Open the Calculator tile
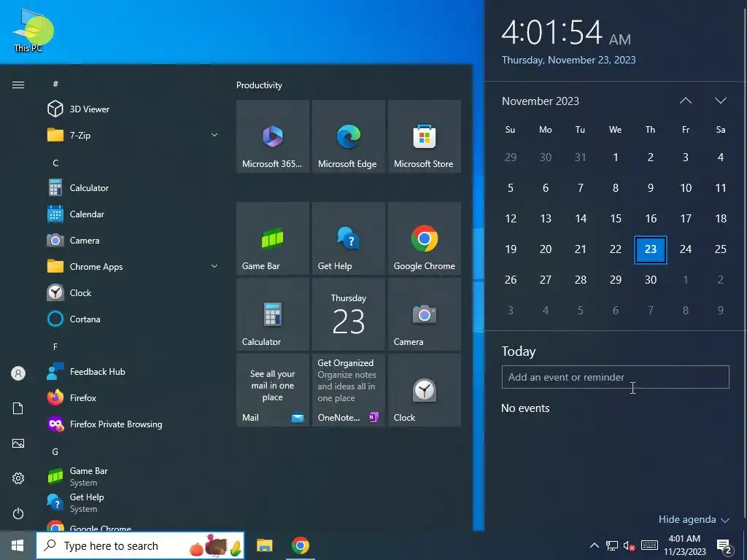The height and width of the screenshot is (560, 747). [x=273, y=314]
